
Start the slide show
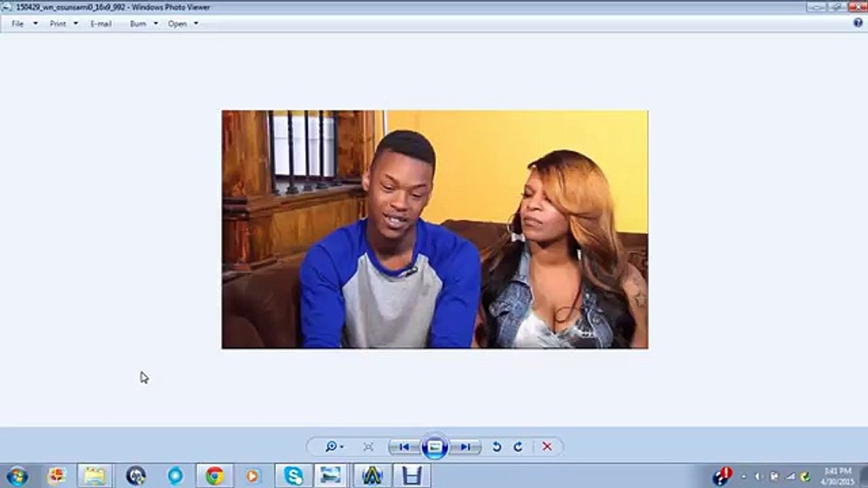[x=435, y=447]
